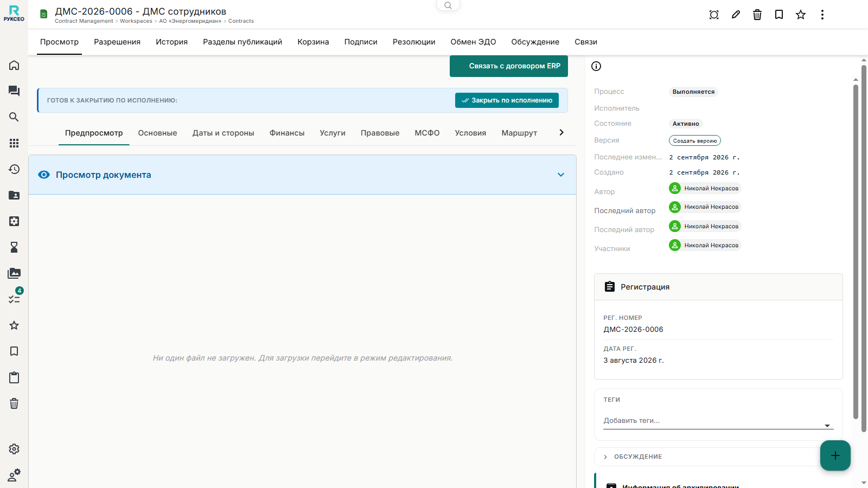This screenshot has height=488, width=868.
Task: Open the clipboard sidebar icon
Action: tap(14, 377)
